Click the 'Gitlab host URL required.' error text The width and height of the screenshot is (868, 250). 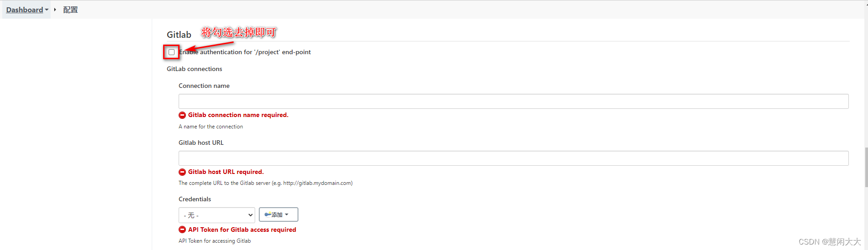(x=226, y=172)
